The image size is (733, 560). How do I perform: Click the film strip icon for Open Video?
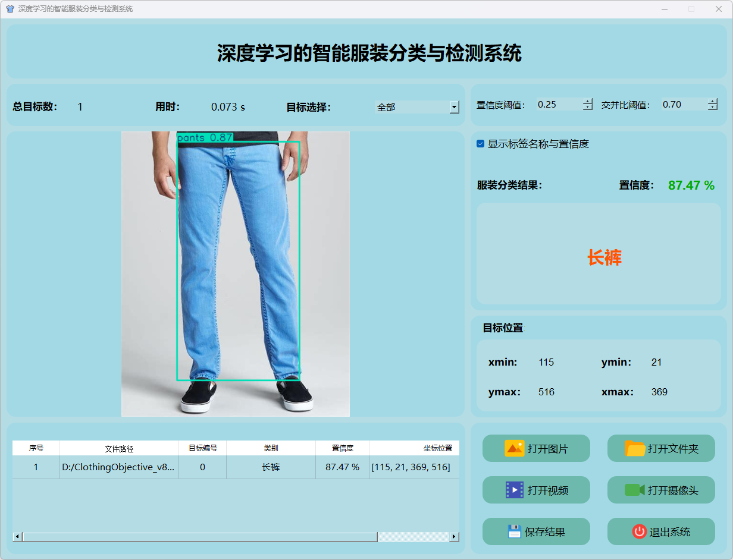514,490
